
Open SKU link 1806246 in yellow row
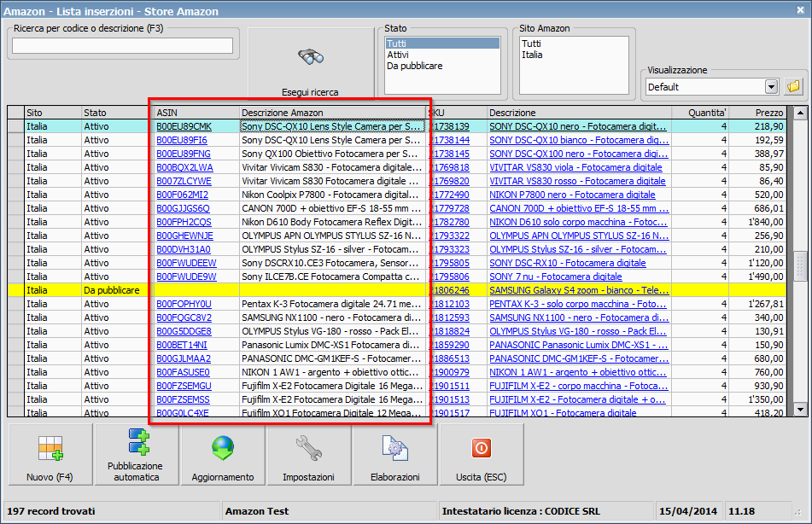449,290
